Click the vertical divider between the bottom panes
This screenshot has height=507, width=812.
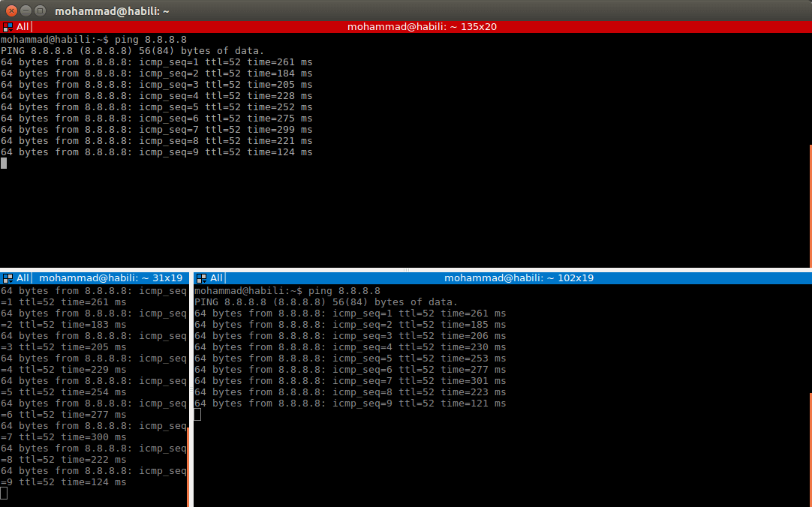coord(191,390)
